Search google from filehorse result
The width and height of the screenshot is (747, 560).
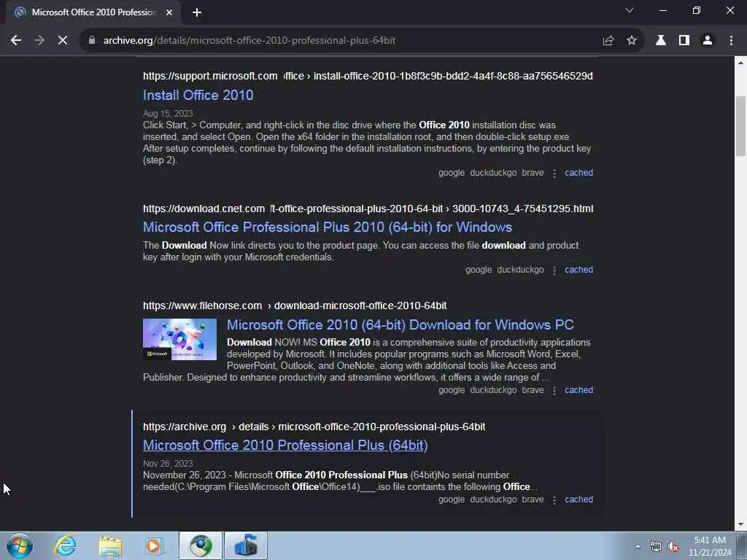(x=452, y=390)
